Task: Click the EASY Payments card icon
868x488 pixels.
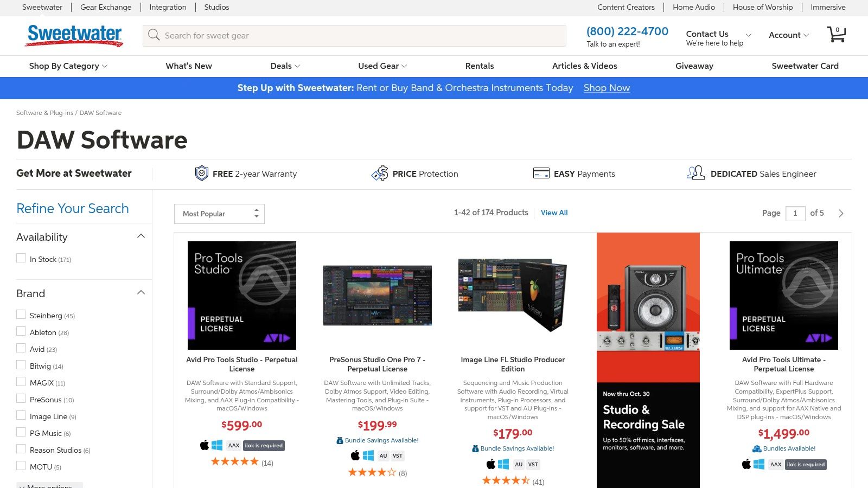Action: click(x=541, y=174)
